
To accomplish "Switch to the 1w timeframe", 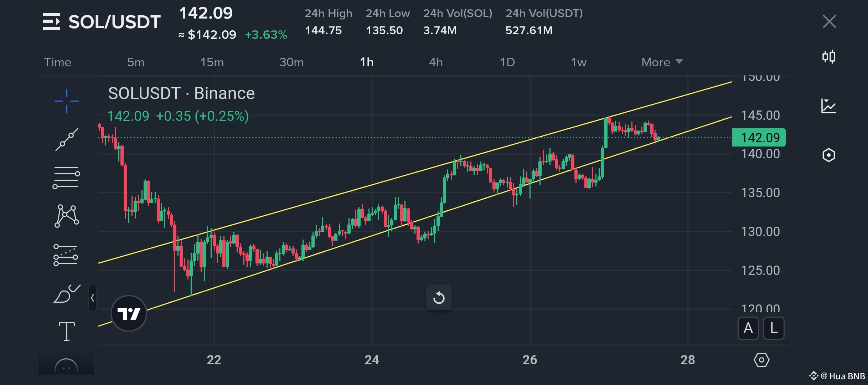I will tap(579, 62).
